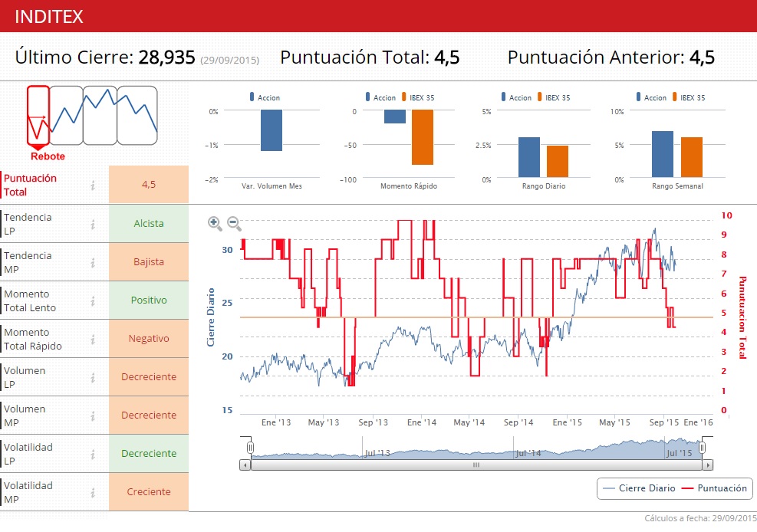The image size is (757, 532).
Task: Open info icon for Volumen MP
Action: coord(93,415)
